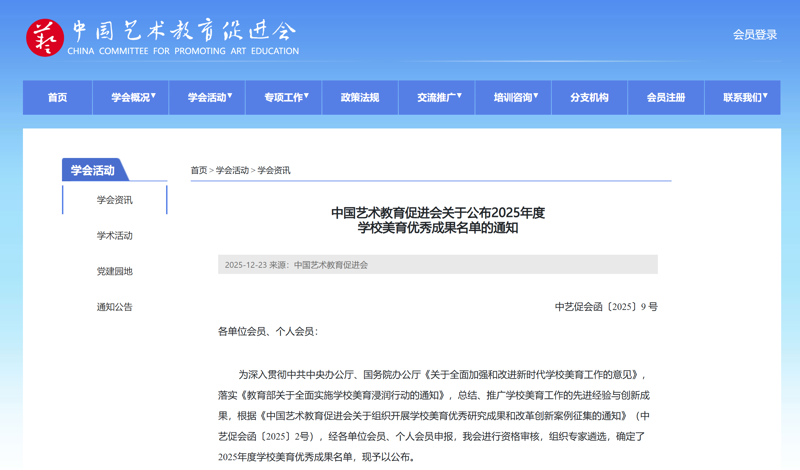800x470 pixels.
Task: Click 学会资讯 in the breadcrumb
Action: tap(274, 170)
